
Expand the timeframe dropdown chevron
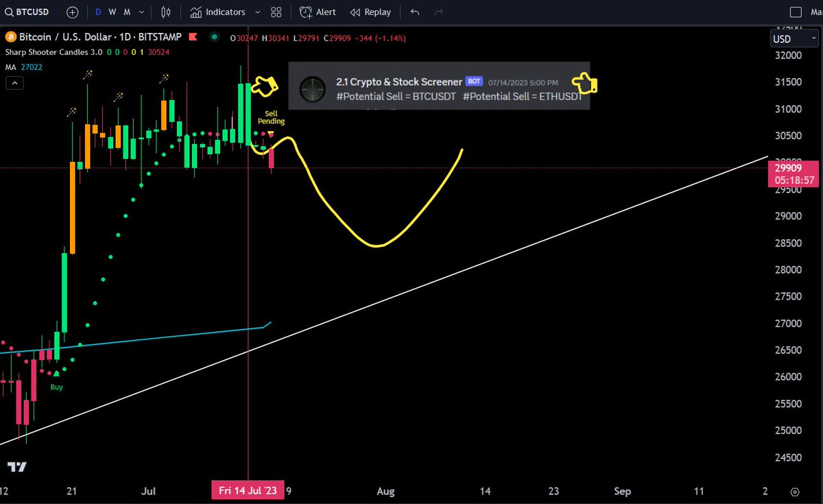141,12
